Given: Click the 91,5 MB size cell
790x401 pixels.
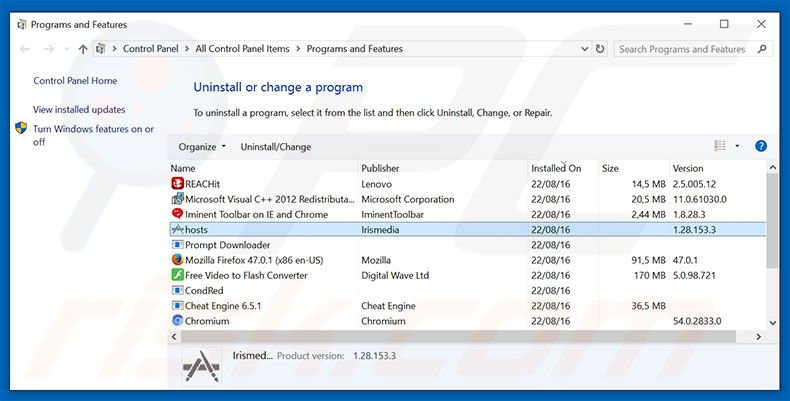Looking at the screenshot, I should click(650, 260).
